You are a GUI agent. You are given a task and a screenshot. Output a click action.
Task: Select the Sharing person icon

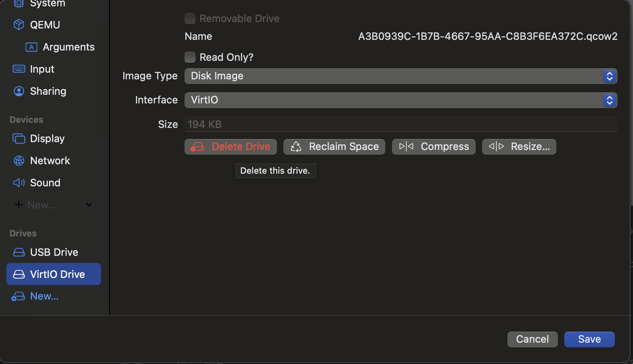coord(19,91)
